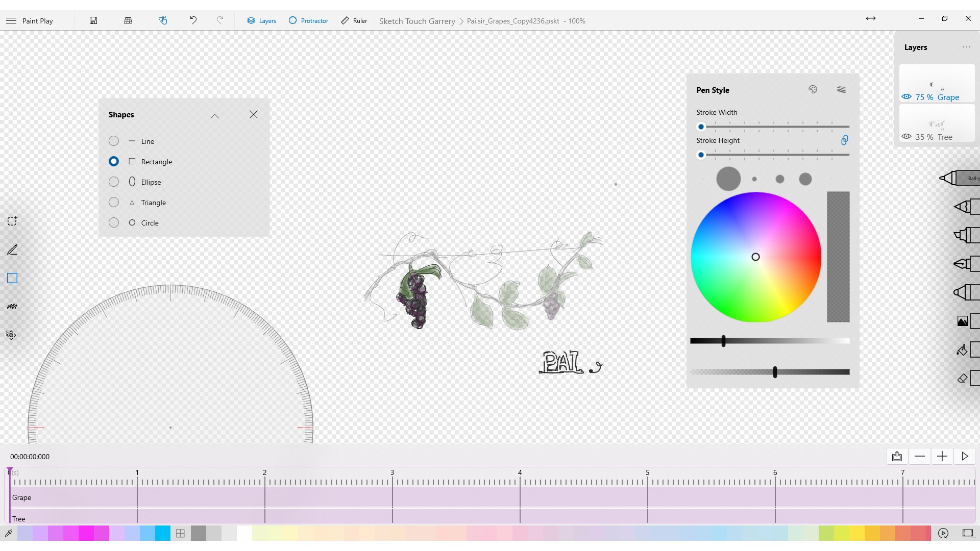Collapse the Shapes panel with chevron

pos(215,115)
